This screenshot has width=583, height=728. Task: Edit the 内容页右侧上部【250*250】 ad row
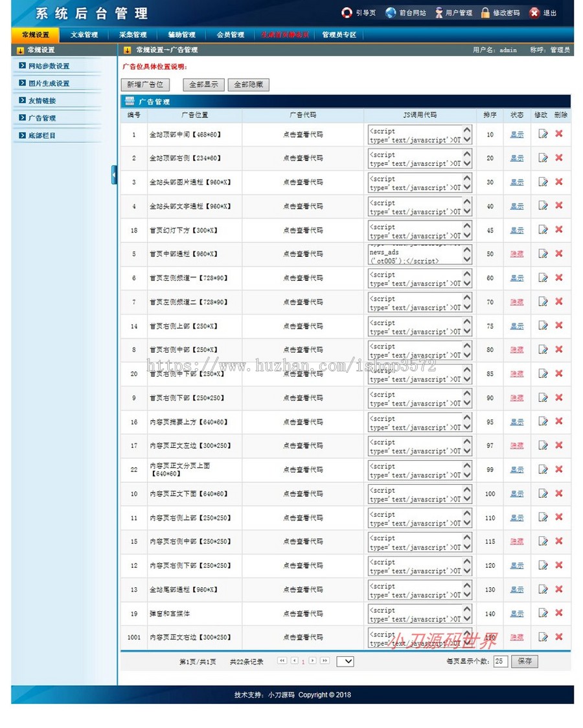pos(543,518)
